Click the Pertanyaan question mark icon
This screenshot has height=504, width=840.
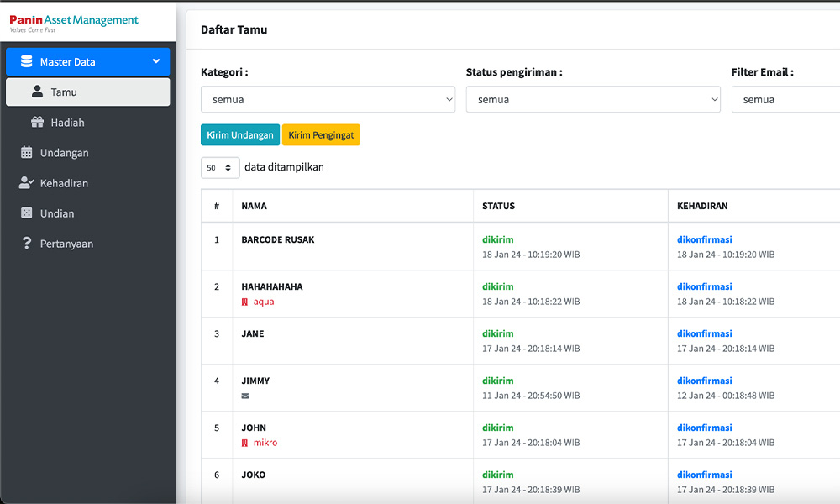tap(26, 243)
